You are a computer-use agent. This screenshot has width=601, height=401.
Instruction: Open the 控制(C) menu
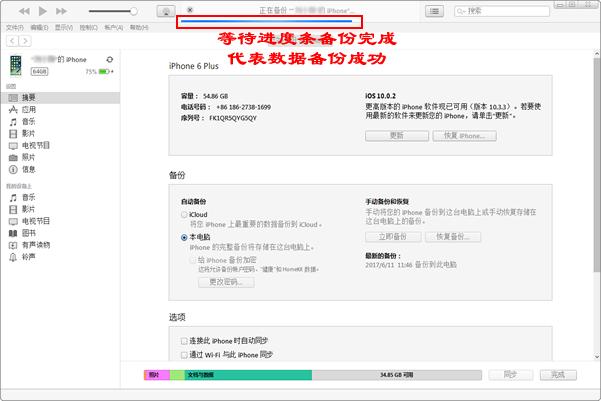click(x=89, y=27)
